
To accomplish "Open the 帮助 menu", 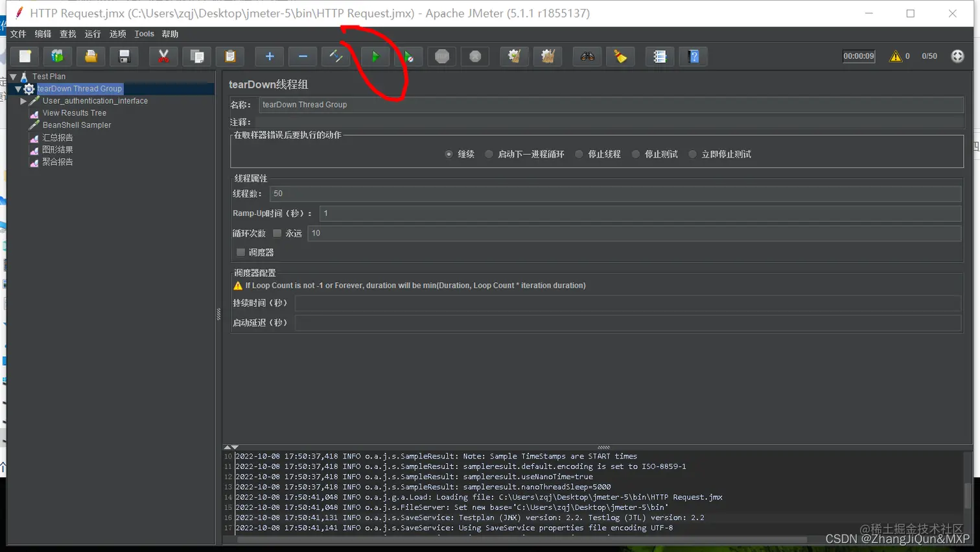I will point(170,34).
